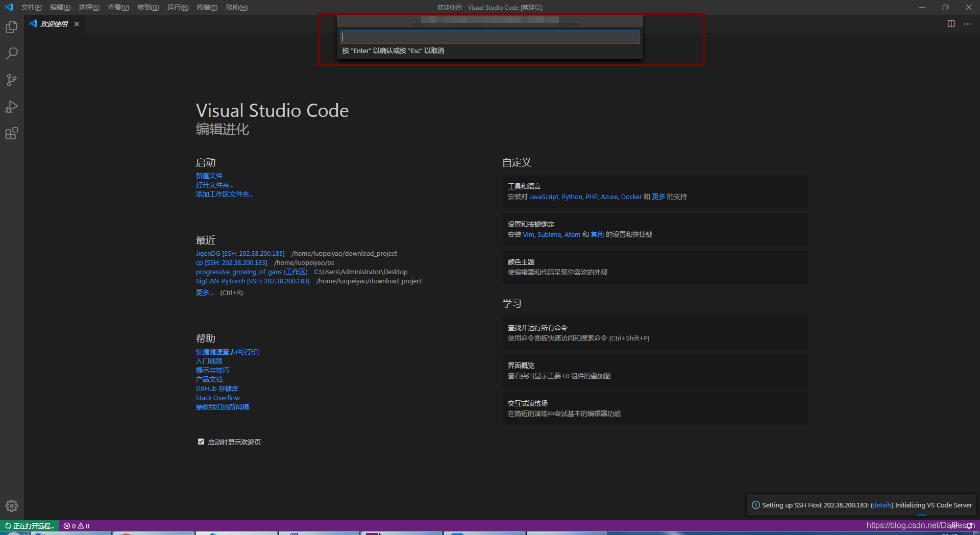The width and height of the screenshot is (980, 535).
Task: Open the 文件(F) menu
Action: tap(32, 7)
